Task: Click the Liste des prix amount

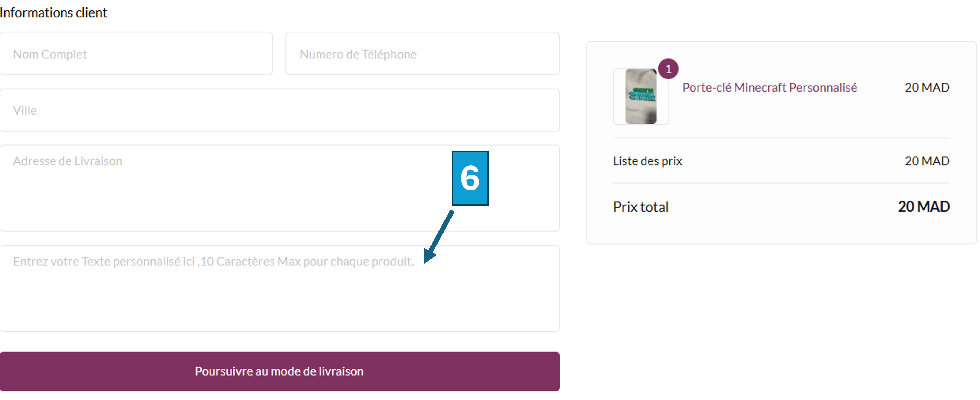Action: click(x=927, y=161)
